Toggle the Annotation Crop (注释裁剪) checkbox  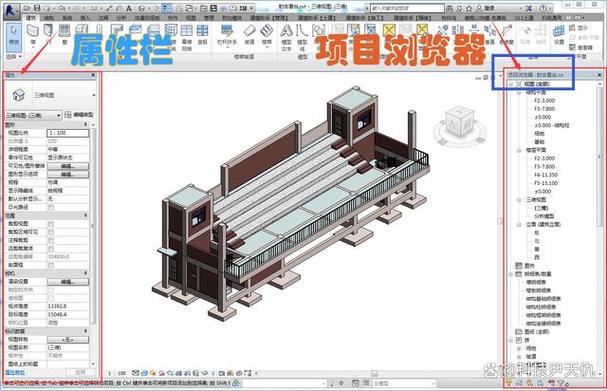(x=51, y=240)
